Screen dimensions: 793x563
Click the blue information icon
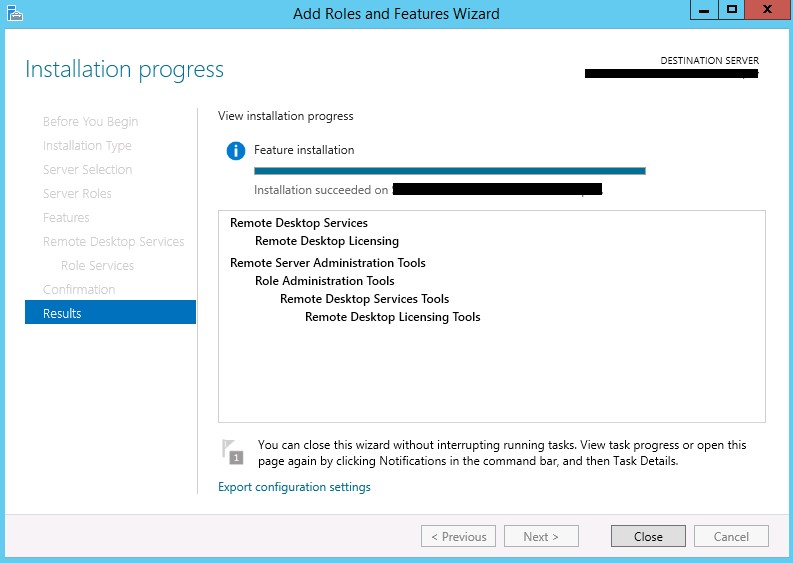(236, 151)
